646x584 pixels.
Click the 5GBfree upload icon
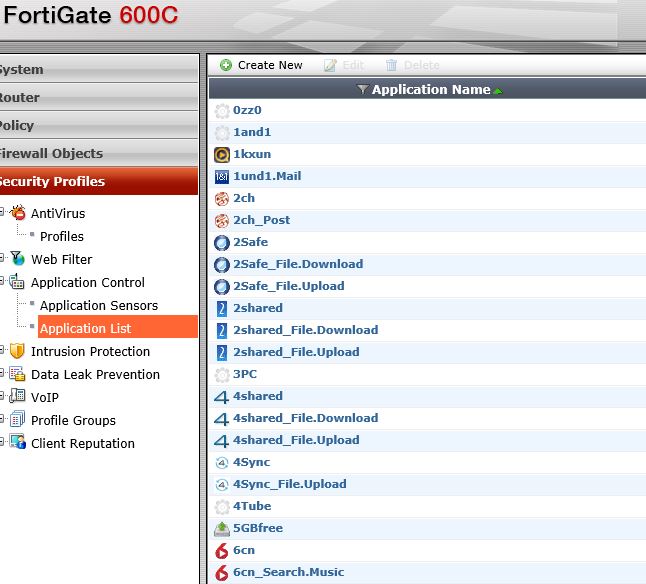(x=222, y=529)
